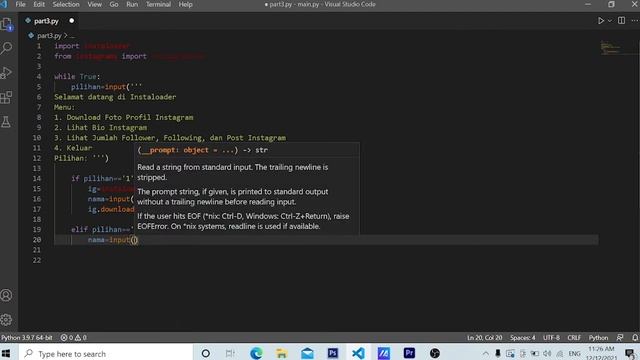Open Task View on taskbar
This screenshot has width=640, height=360.
click(230, 353)
